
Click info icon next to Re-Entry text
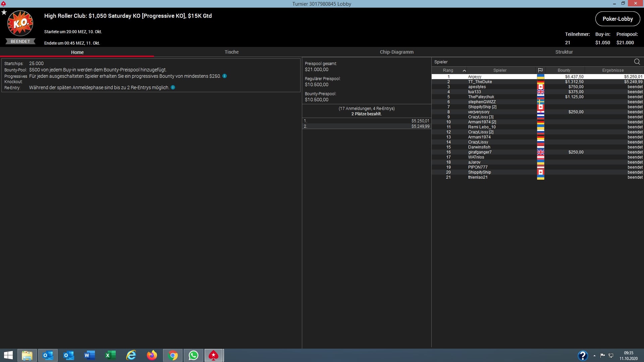click(173, 87)
